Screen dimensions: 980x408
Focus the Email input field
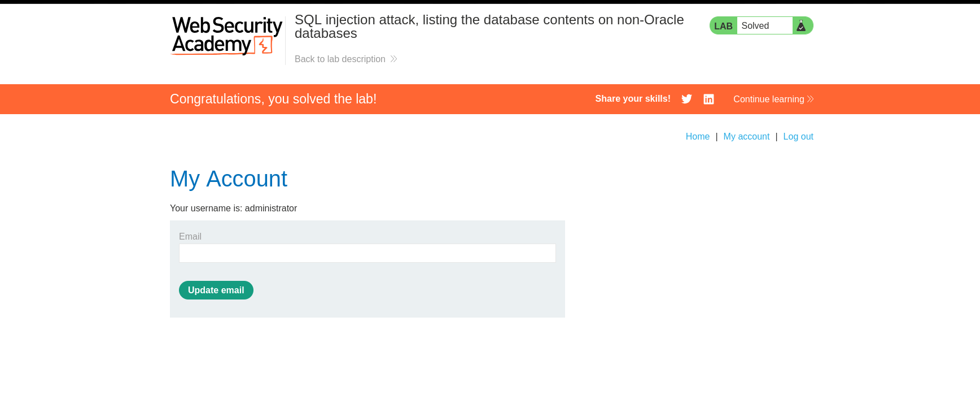(368, 253)
